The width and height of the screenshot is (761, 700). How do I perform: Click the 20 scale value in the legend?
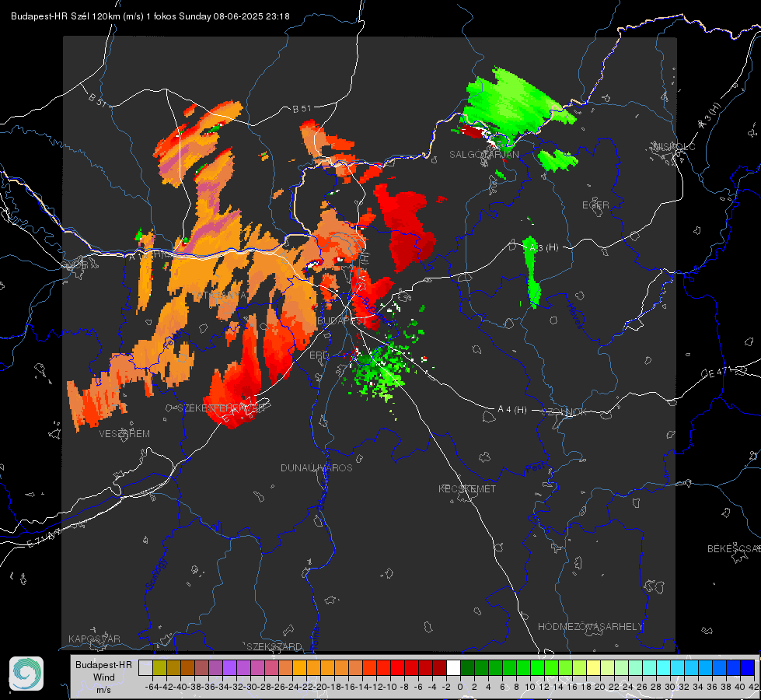600,687
